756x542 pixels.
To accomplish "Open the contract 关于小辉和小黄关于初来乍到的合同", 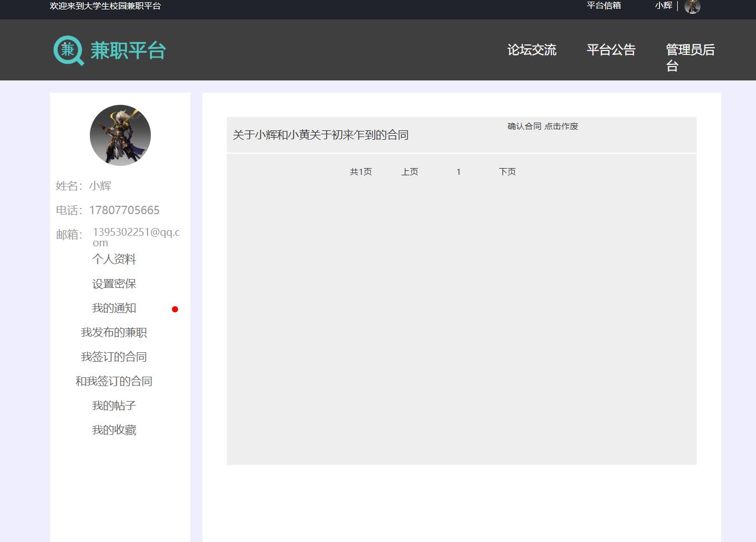I will point(320,135).
